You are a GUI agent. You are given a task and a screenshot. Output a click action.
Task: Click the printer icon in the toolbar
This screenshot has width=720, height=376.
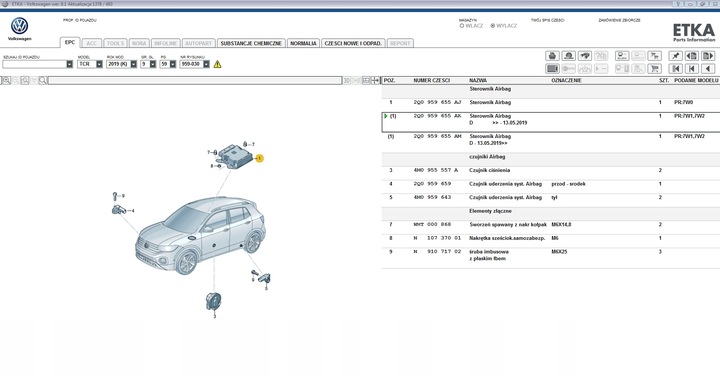pyautogui.click(x=552, y=56)
